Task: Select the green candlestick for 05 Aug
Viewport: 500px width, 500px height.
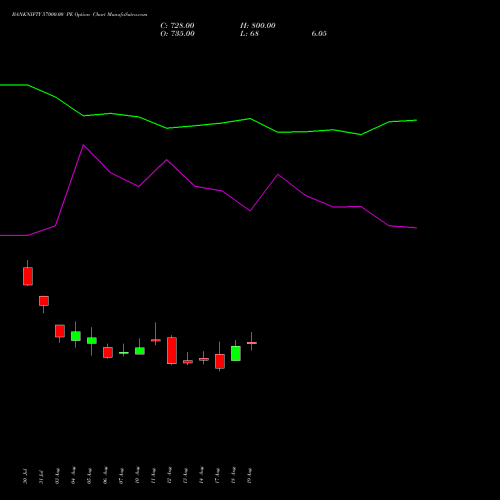Action: coord(92,340)
